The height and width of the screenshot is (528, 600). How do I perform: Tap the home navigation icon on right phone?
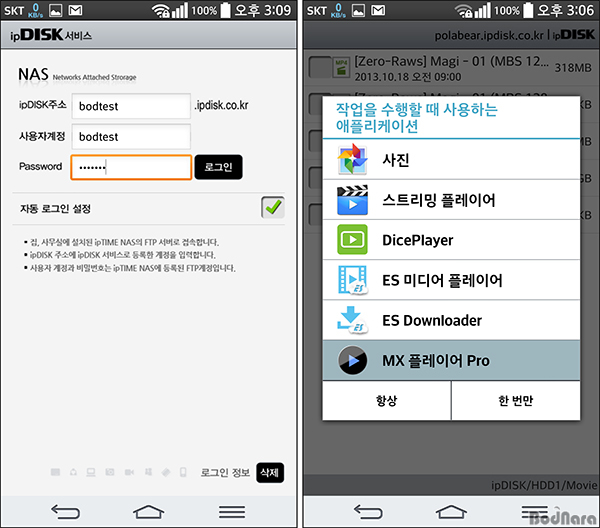[451, 512]
